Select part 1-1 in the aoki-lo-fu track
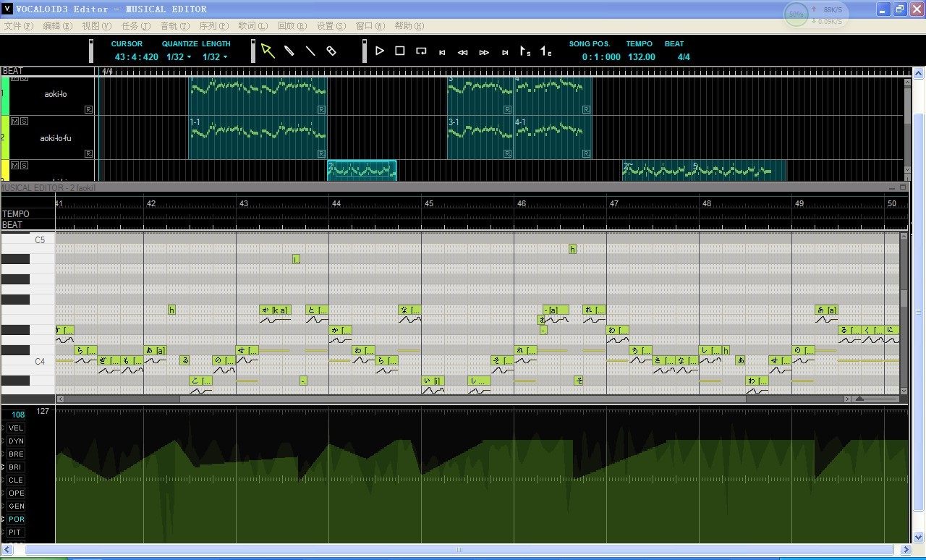926x560 pixels. (x=258, y=137)
